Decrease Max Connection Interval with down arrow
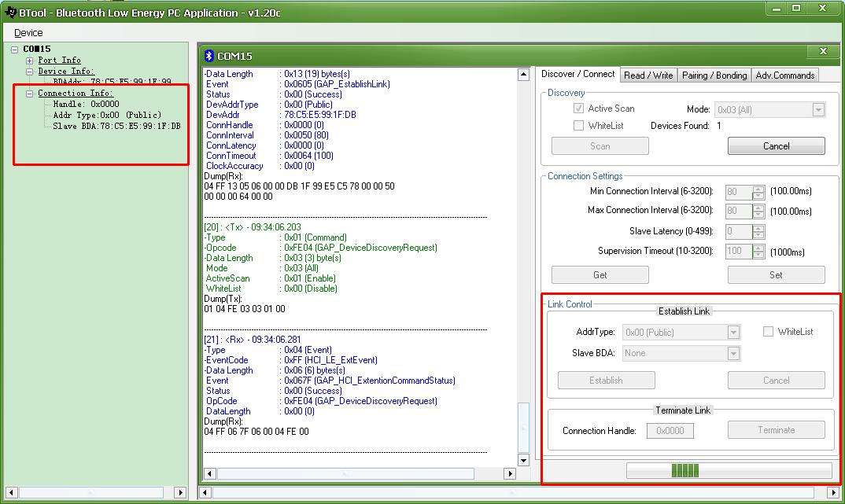Image resolution: width=845 pixels, height=504 pixels. pos(758,215)
